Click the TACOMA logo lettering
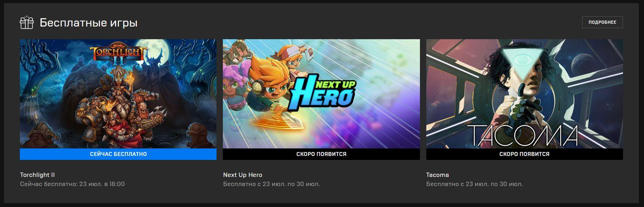Screen dimensions: 644x207 tap(523, 135)
